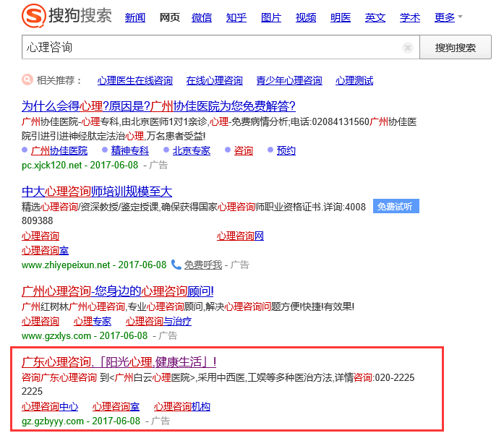Click the 心理咨询机构 sublink

click(182, 406)
